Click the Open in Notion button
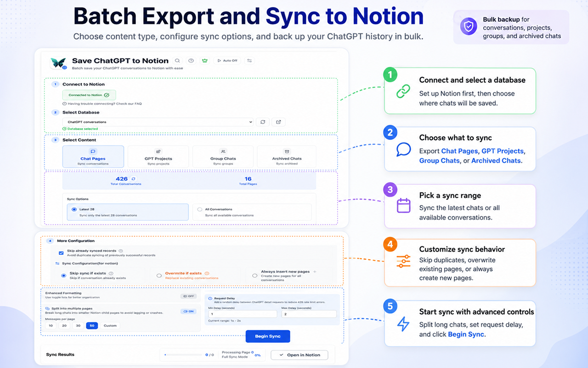Image resolution: width=588 pixels, height=368 pixels. pyautogui.click(x=300, y=355)
